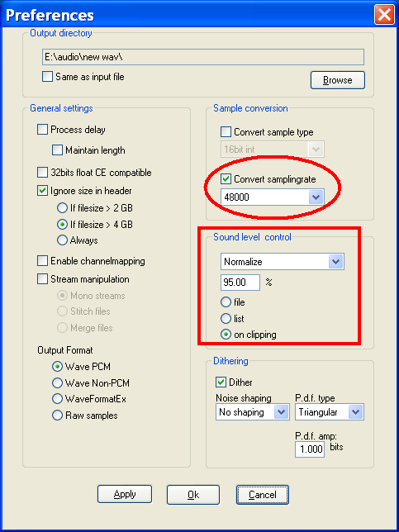Select Wave Non-PCM output format
Screen dimensions: 399x532
click(x=57, y=383)
